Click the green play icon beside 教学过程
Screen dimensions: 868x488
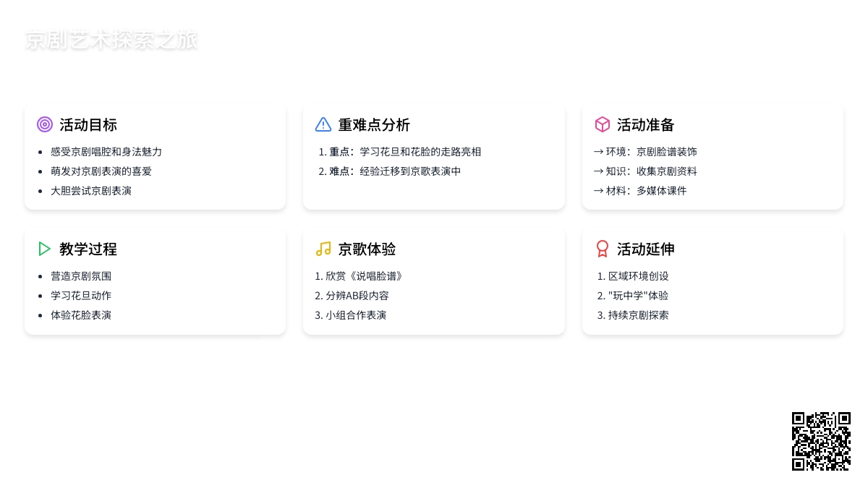[x=45, y=249]
